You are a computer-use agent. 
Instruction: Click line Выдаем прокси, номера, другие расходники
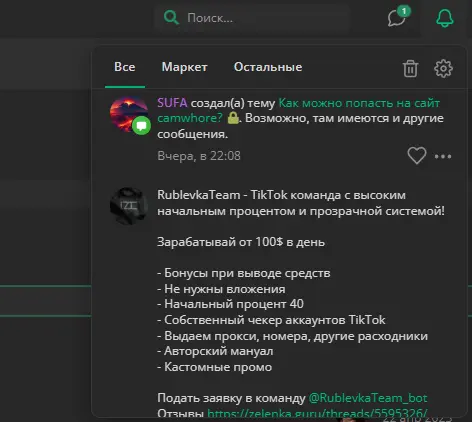click(x=293, y=336)
